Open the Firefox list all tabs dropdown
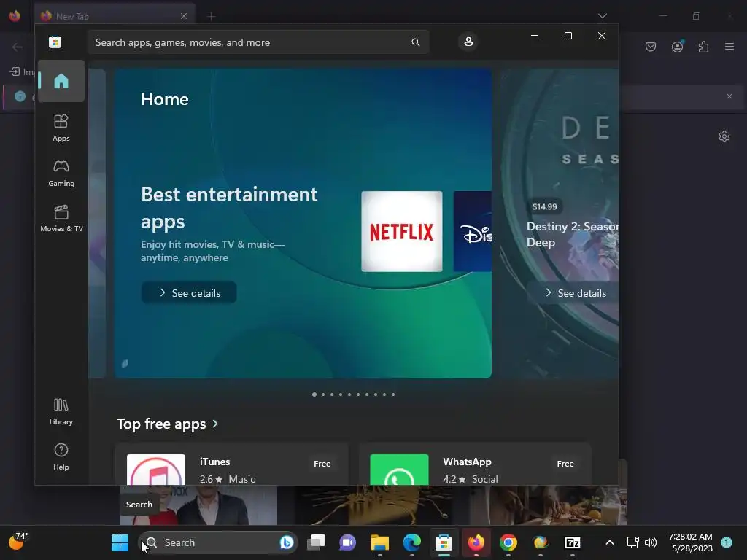 coord(602,16)
